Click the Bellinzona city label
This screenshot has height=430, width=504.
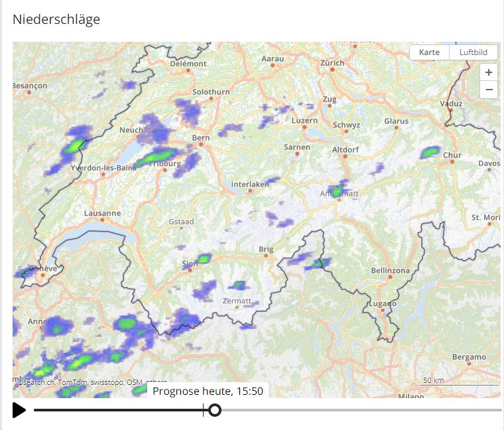tap(391, 270)
